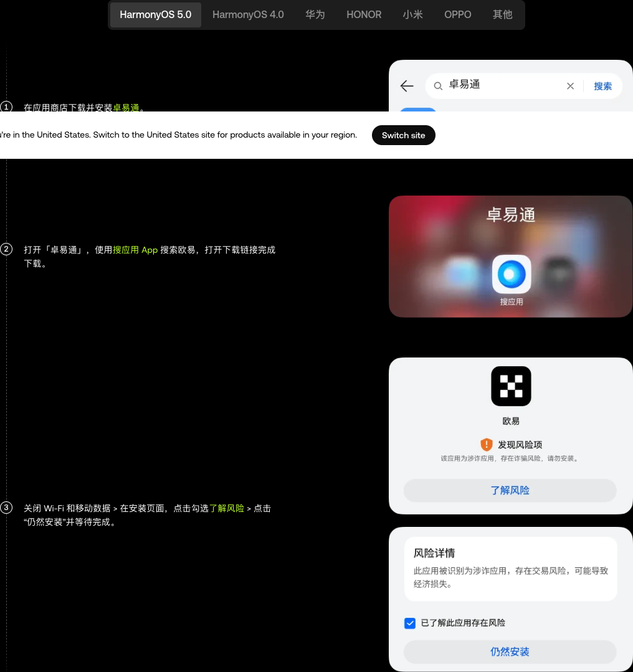
Task: Click the 仍然安装 button
Action: tap(510, 651)
